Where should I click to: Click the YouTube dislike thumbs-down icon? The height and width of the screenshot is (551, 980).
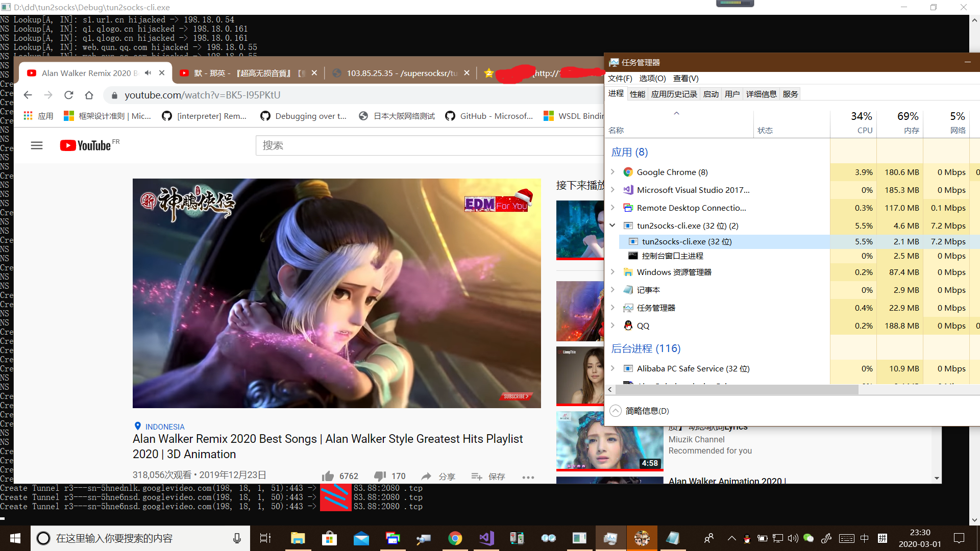380,476
